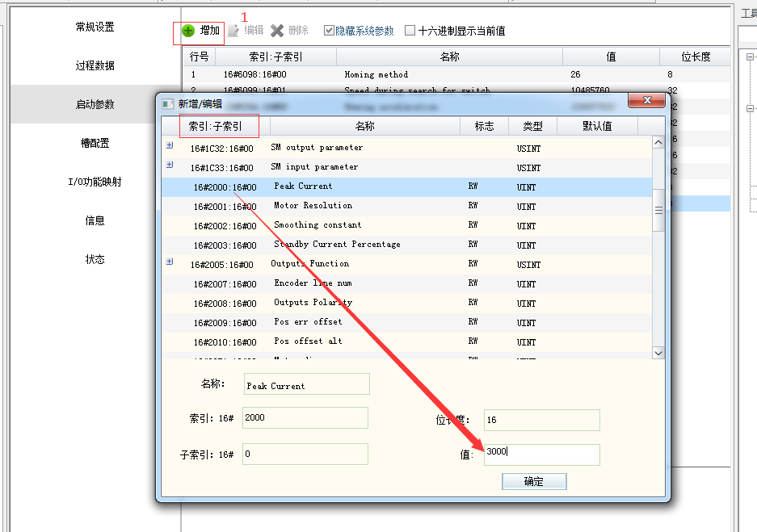The image size is (757, 532).
Task: Enable 十六进制显示当前值 checkbox
Action: coord(410,31)
